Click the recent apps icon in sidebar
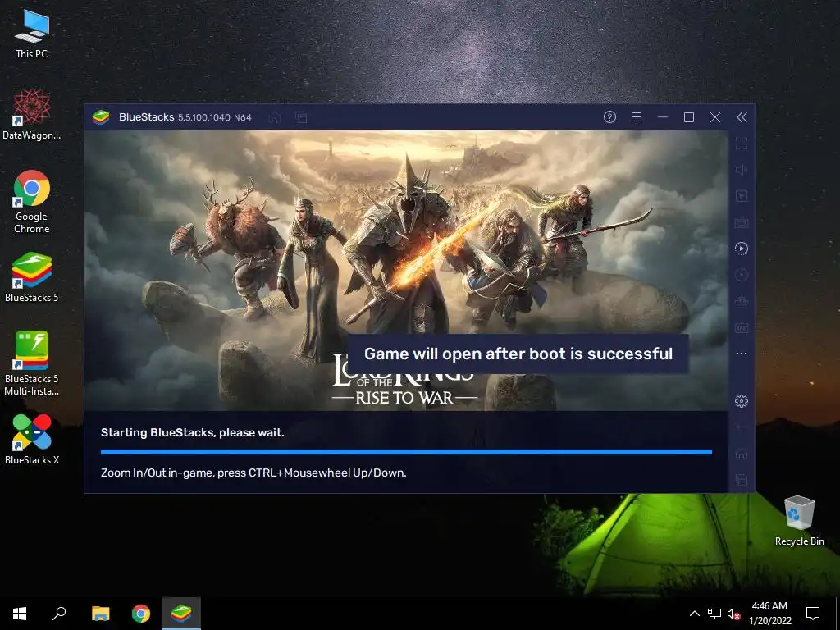The width and height of the screenshot is (840, 630). click(x=742, y=479)
